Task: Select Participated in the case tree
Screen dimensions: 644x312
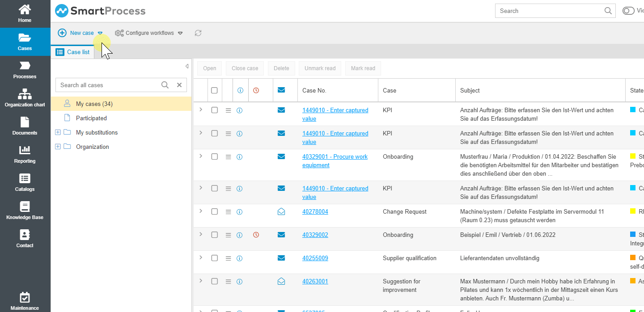Action: [91, 118]
